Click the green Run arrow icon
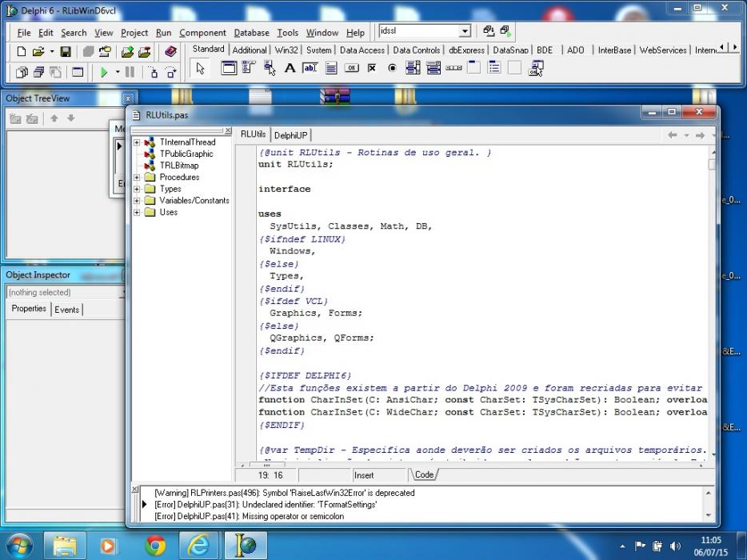 coord(104,73)
